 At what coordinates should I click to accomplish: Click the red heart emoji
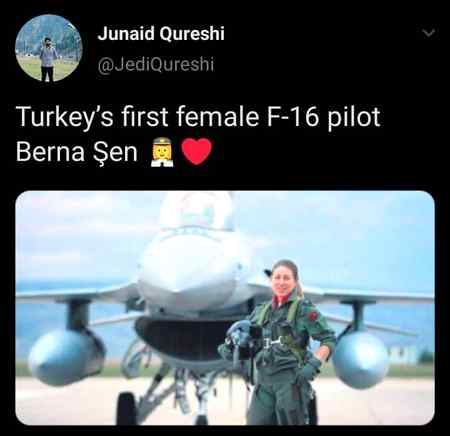coord(197,152)
